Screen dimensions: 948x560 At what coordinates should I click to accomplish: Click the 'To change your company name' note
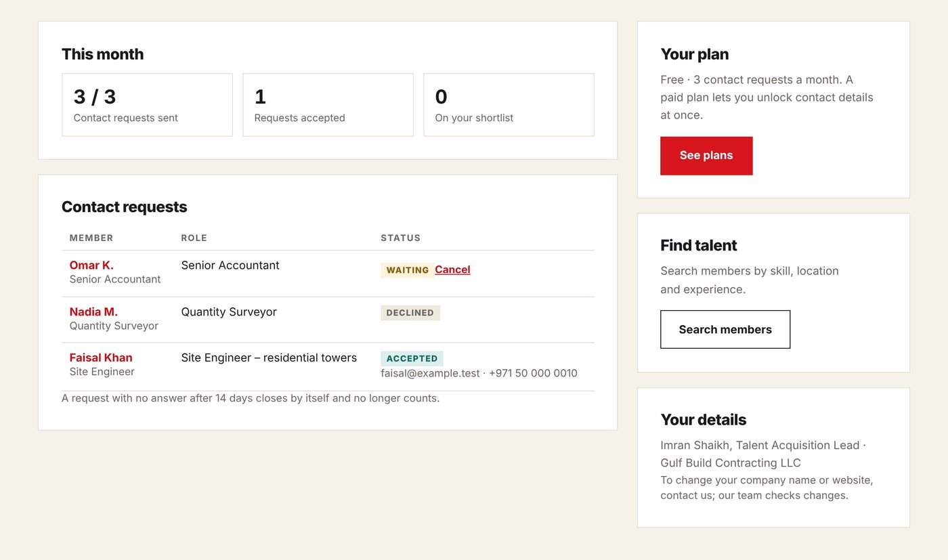click(x=767, y=488)
